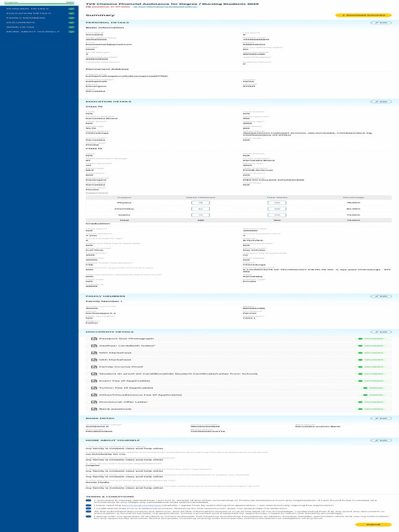Click the Physics marks obtained field
Image resolution: width=399 pixels, height=532 pixels.
pyautogui.click(x=201, y=203)
